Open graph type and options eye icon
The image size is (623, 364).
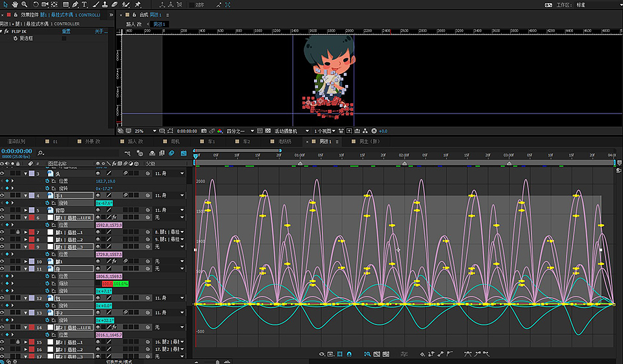[x=322, y=354]
